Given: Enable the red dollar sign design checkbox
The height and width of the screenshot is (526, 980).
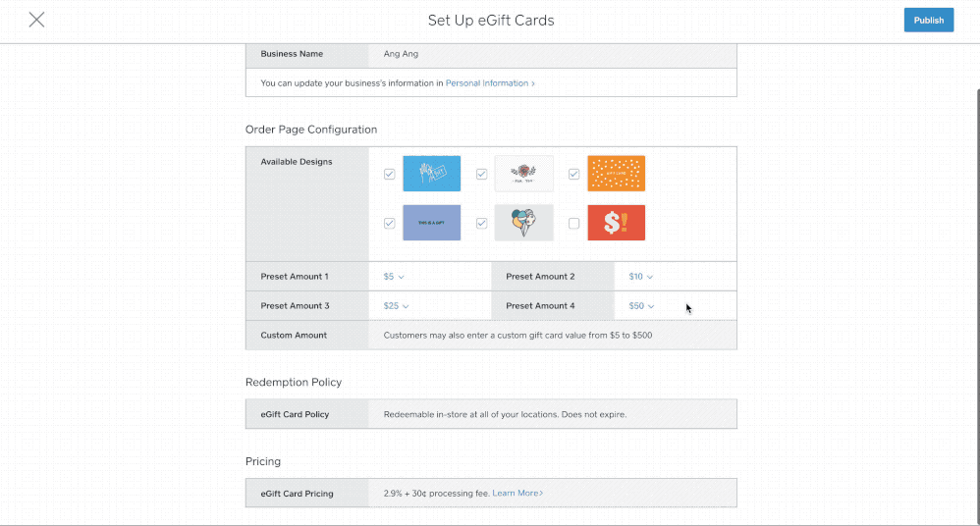Looking at the screenshot, I should (x=573, y=223).
